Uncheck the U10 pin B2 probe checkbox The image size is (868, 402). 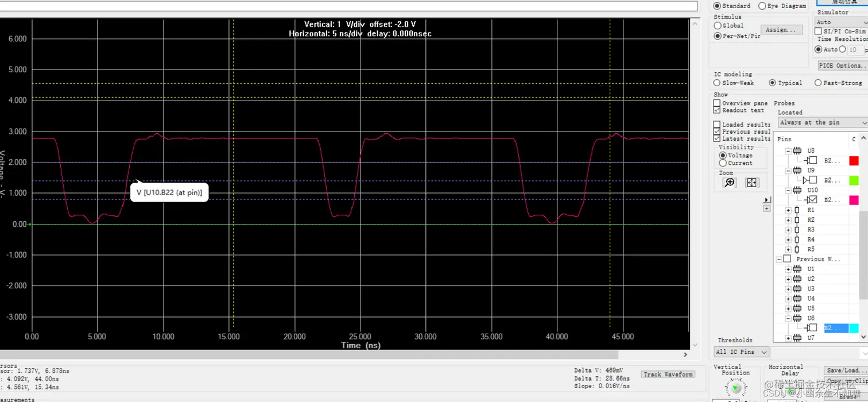(x=813, y=200)
